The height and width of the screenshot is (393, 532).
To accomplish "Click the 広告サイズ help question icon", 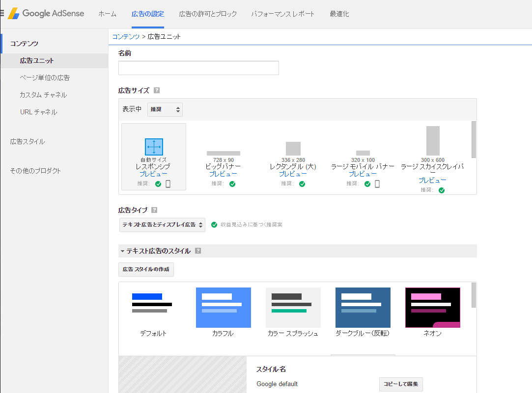I will [156, 90].
